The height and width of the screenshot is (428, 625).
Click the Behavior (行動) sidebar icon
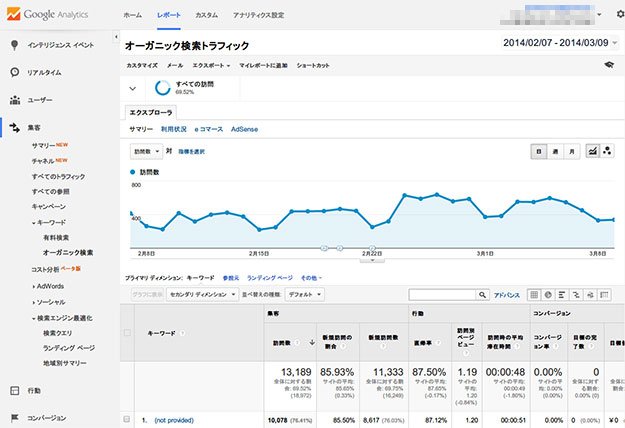pos(15,391)
